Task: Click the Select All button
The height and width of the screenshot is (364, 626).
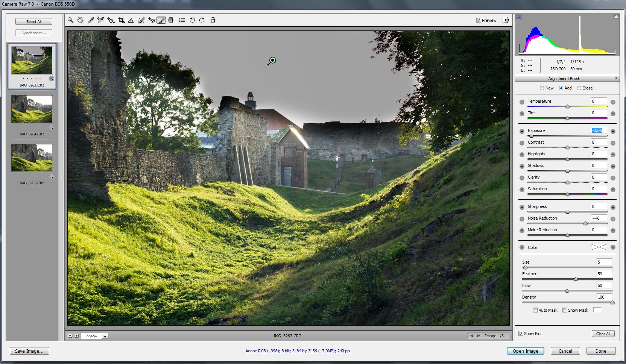Action: coord(34,22)
